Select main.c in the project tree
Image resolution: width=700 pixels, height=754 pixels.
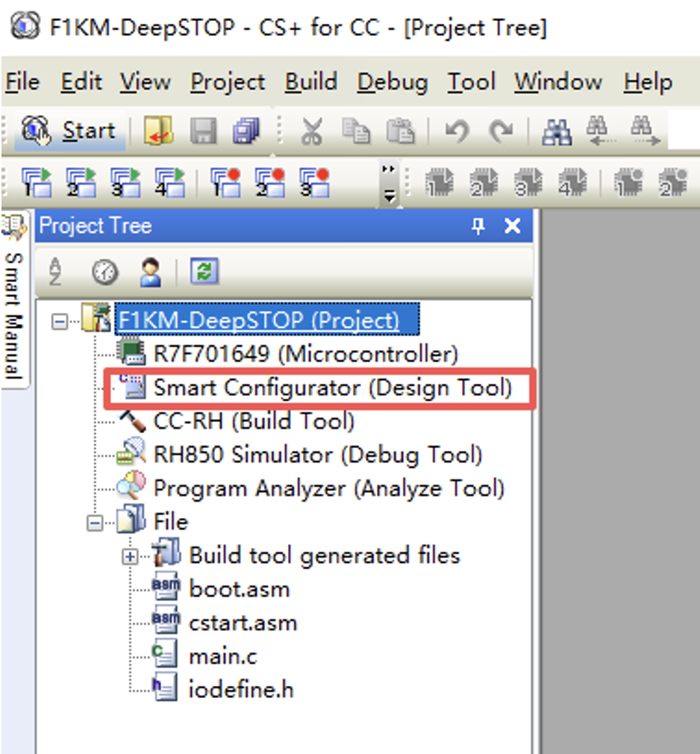pos(223,657)
